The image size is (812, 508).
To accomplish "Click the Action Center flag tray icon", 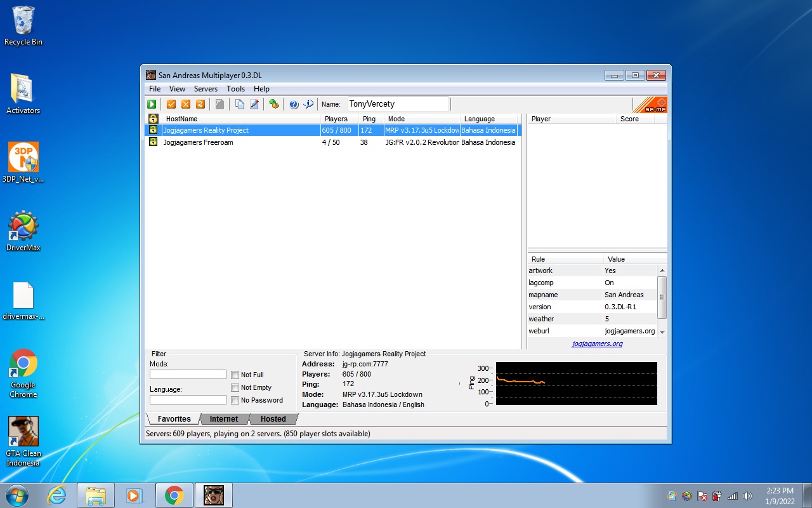I will tap(702, 496).
